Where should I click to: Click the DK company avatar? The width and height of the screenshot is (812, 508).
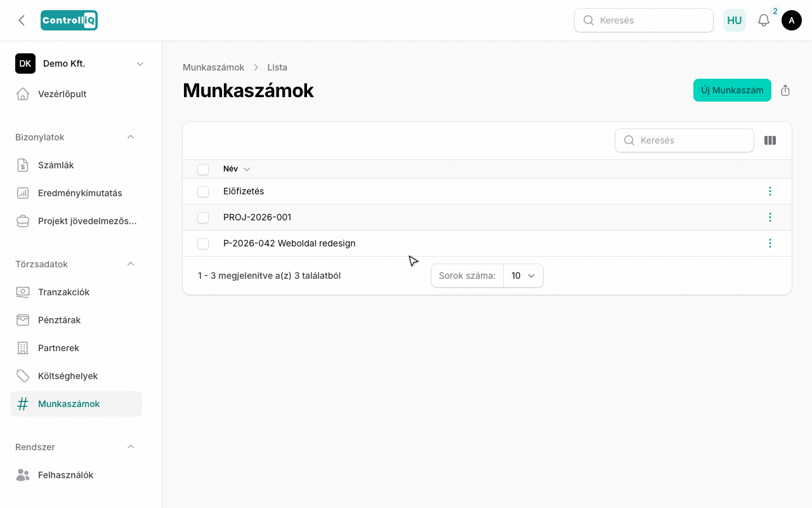coord(25,63)
